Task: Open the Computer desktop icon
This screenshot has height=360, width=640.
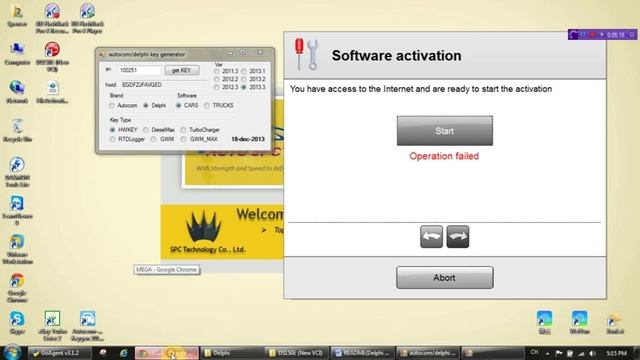Action: [17, 54]
